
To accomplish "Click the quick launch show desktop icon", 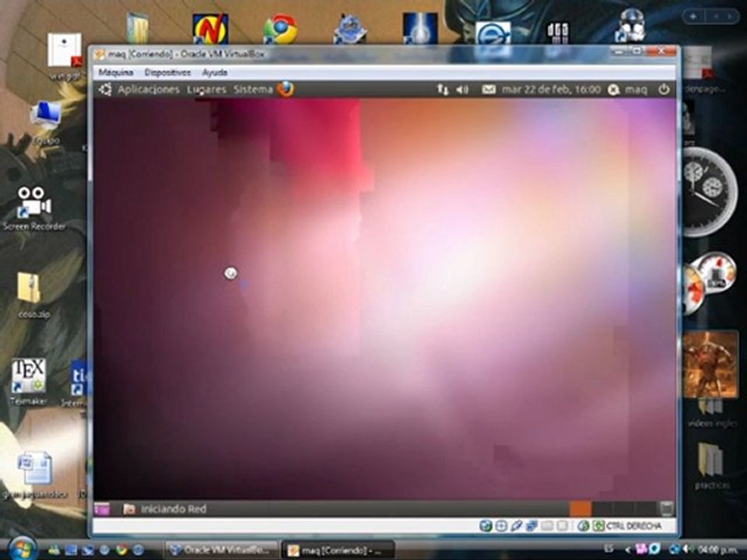I will pos(71,550).
